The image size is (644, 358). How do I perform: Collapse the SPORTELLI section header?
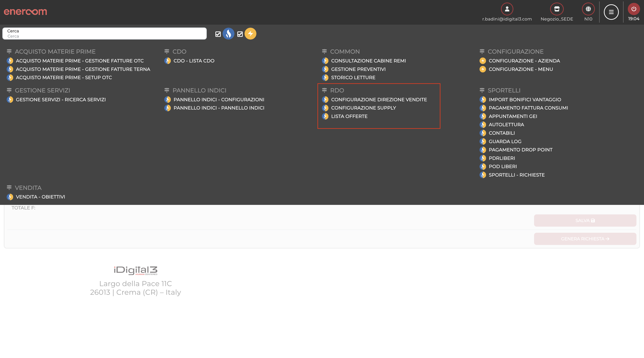pyautogui.click(x=504, y=90)
